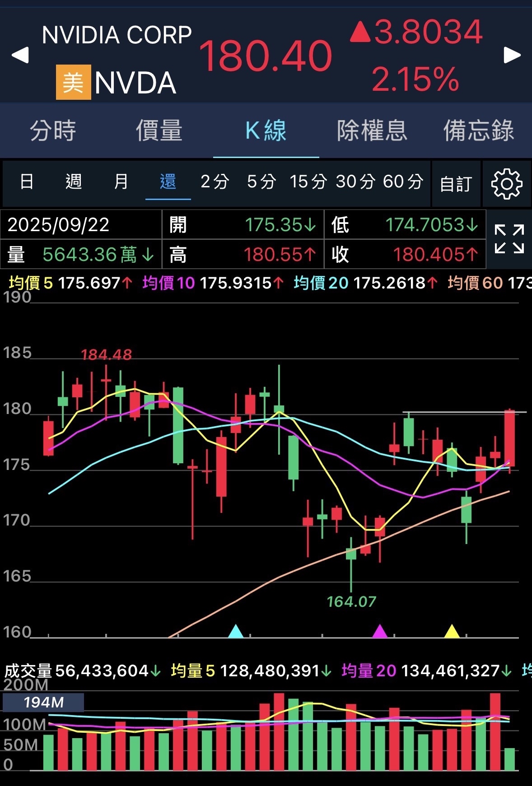
Task: Tap the magenta triangle marker on chart axis
Action: (x=380, y=631)
